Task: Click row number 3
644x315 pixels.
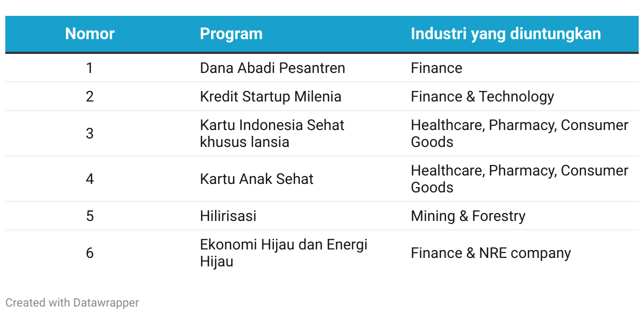Action: (90, 133)
